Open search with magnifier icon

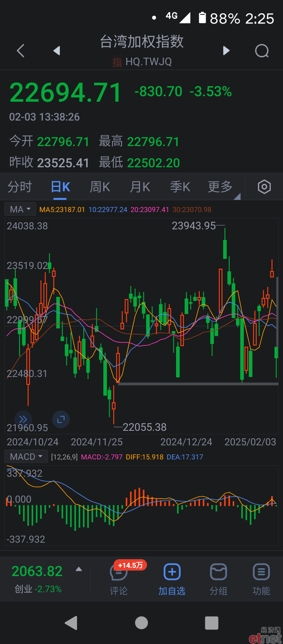[x=262, y=51]
